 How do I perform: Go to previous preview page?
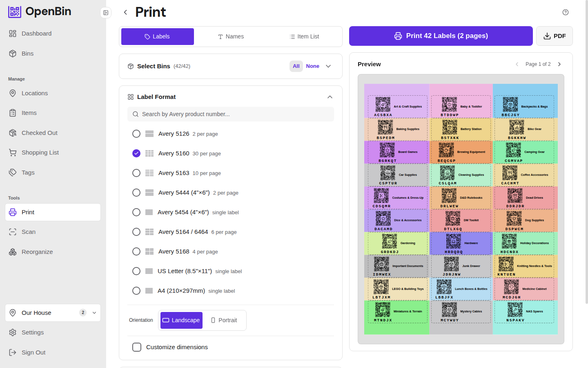point(517,64)
